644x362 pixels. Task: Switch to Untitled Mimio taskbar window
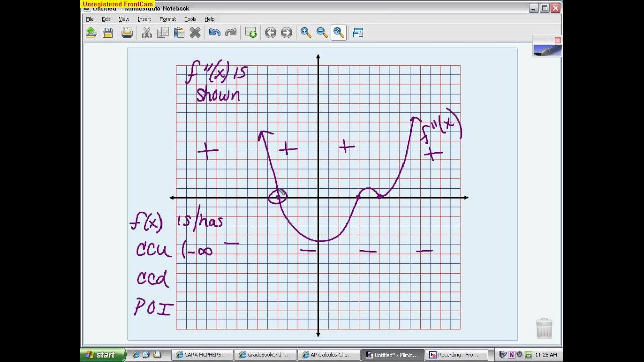392,355
